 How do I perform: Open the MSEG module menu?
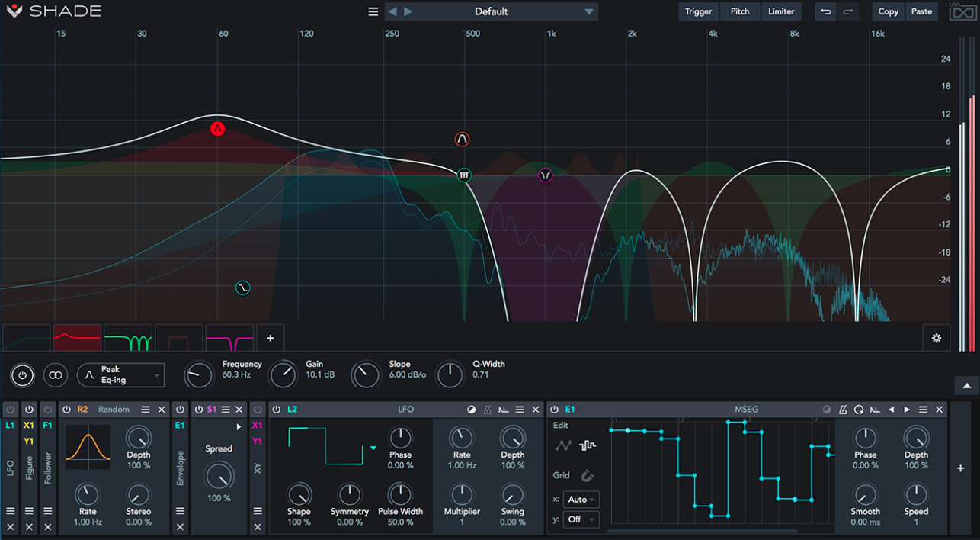923,410
